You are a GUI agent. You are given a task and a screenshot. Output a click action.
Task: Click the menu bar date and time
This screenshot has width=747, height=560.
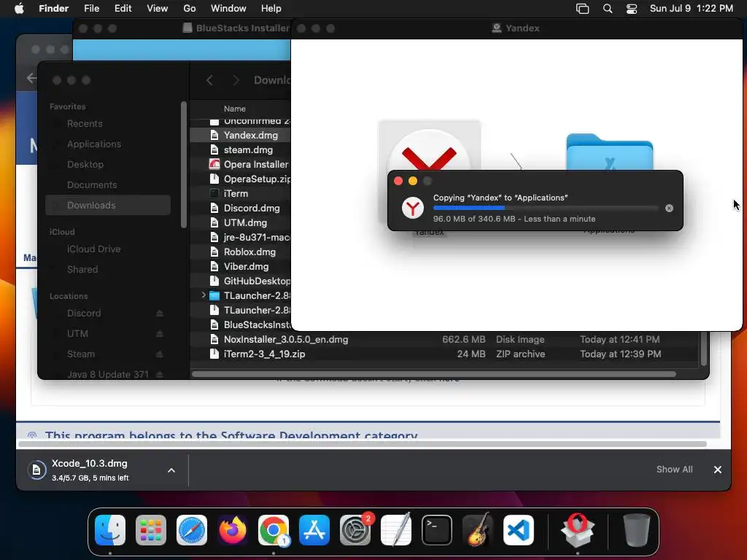pyautogui.click(x=692, y=9)
